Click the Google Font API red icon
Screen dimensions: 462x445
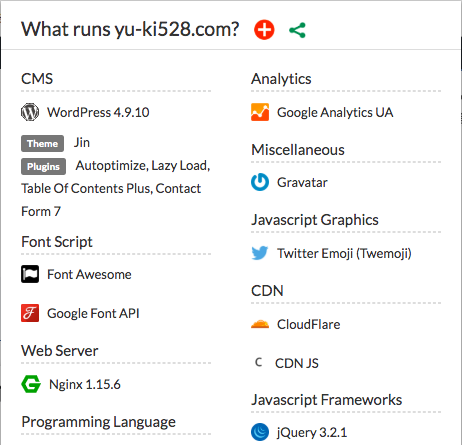click(x=30, y=313)
